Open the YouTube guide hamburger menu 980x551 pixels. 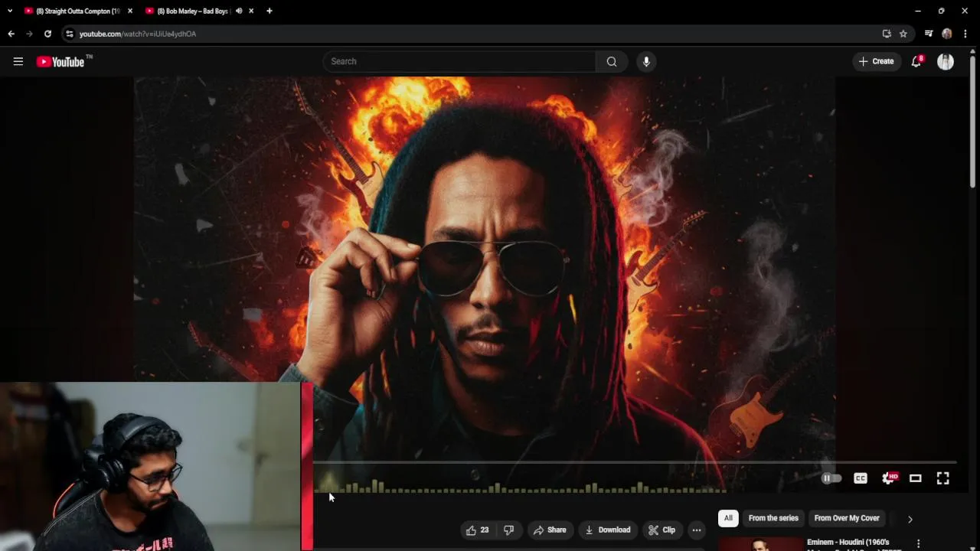(18, 61)
